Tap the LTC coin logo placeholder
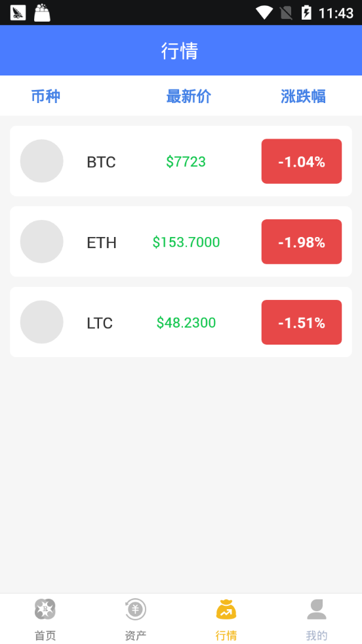Screen dimensions: 362x644 (x=42, y=322)
